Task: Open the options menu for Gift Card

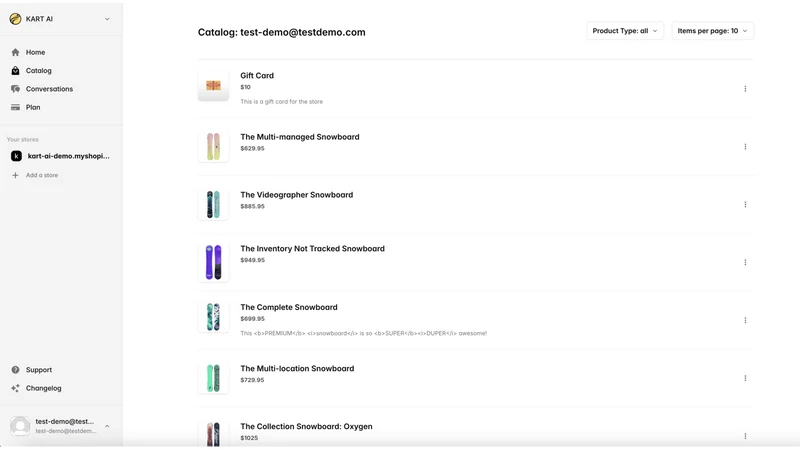Action: 745,89
